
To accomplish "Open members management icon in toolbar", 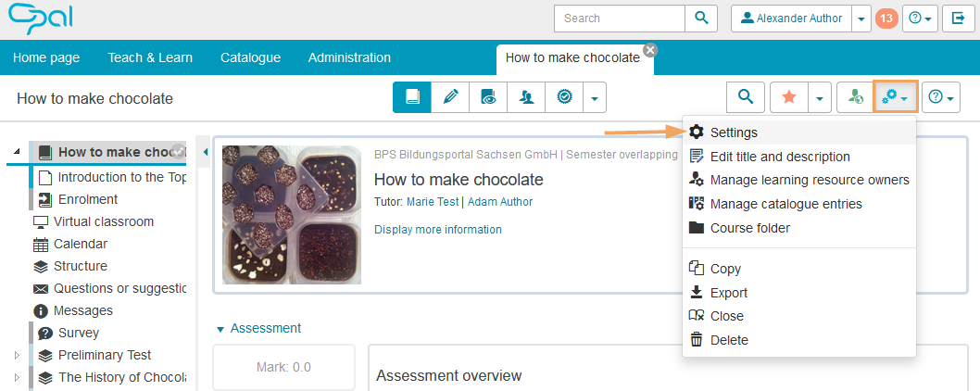I will (x=526, y=97).
